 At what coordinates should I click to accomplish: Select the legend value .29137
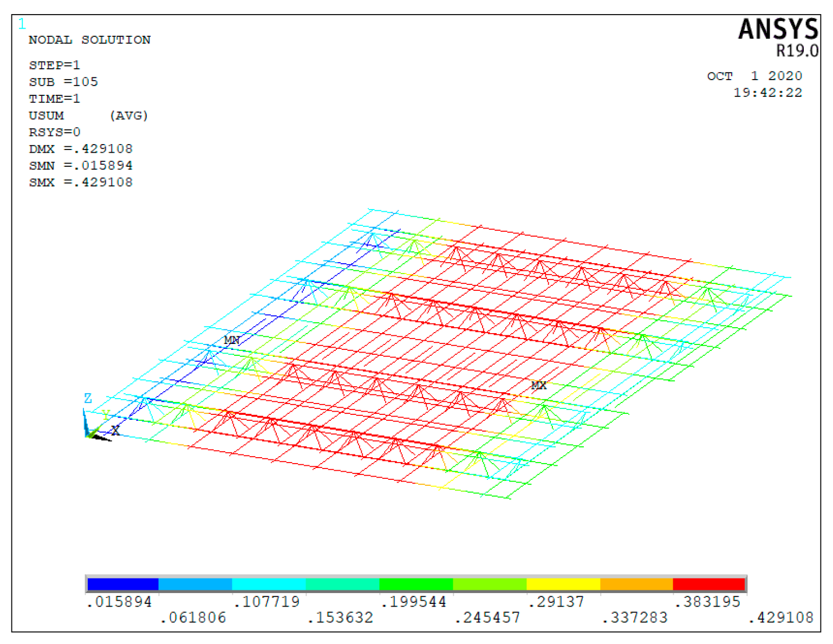coord(556,602)
